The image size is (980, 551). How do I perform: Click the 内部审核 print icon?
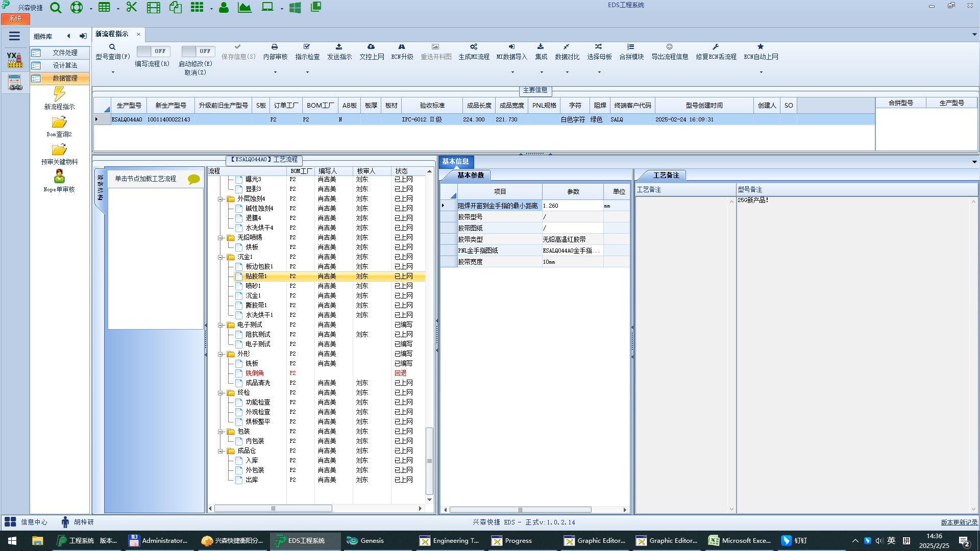(x=275, y=47)
